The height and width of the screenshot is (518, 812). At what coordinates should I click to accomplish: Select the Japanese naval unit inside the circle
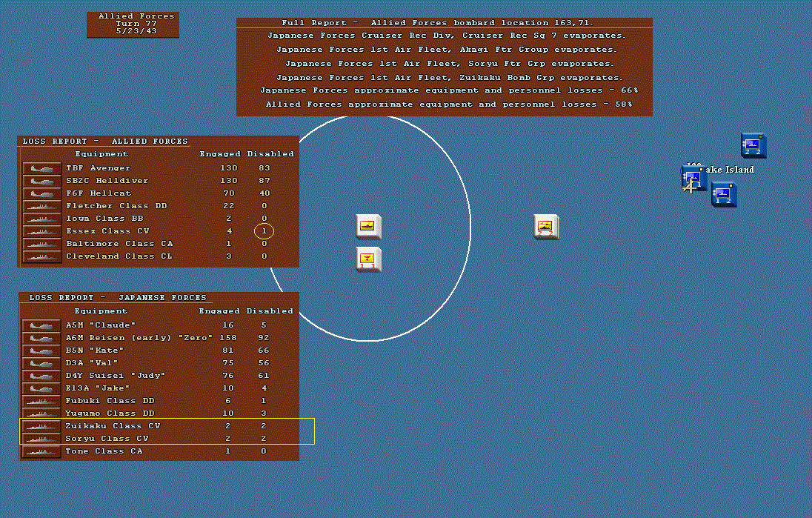pyautogui.click(x=368, y=226)
